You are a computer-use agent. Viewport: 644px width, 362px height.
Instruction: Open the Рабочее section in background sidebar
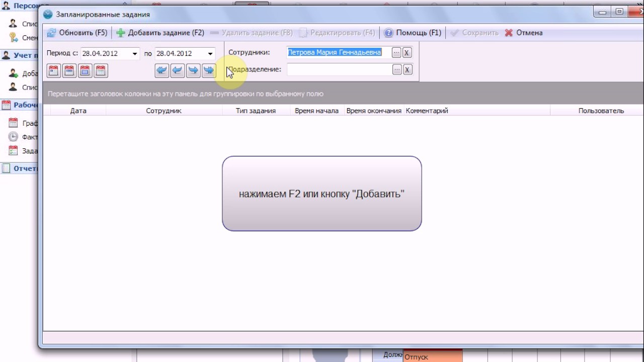(20, 105)
